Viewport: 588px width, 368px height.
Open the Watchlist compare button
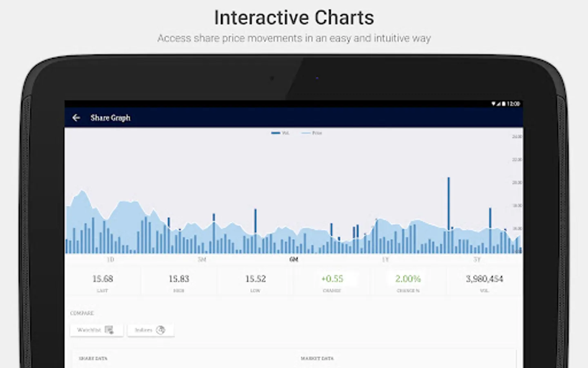[x=96, y=330]
